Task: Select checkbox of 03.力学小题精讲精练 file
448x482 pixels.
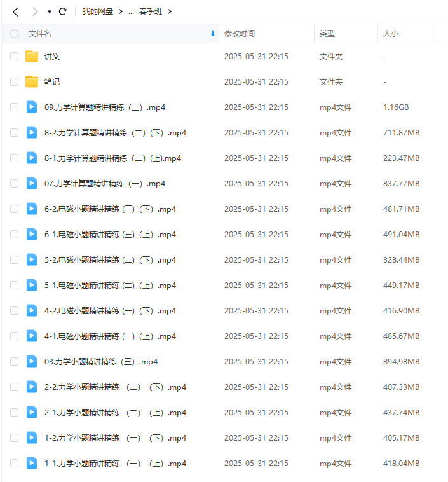Action: click(x=15, y=361)
